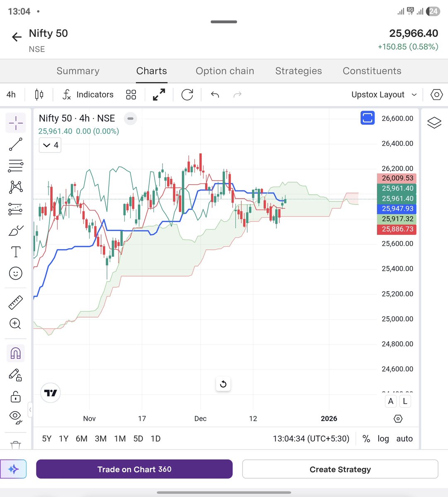Collapse the left drawing toolbar handle

point(30,410)
